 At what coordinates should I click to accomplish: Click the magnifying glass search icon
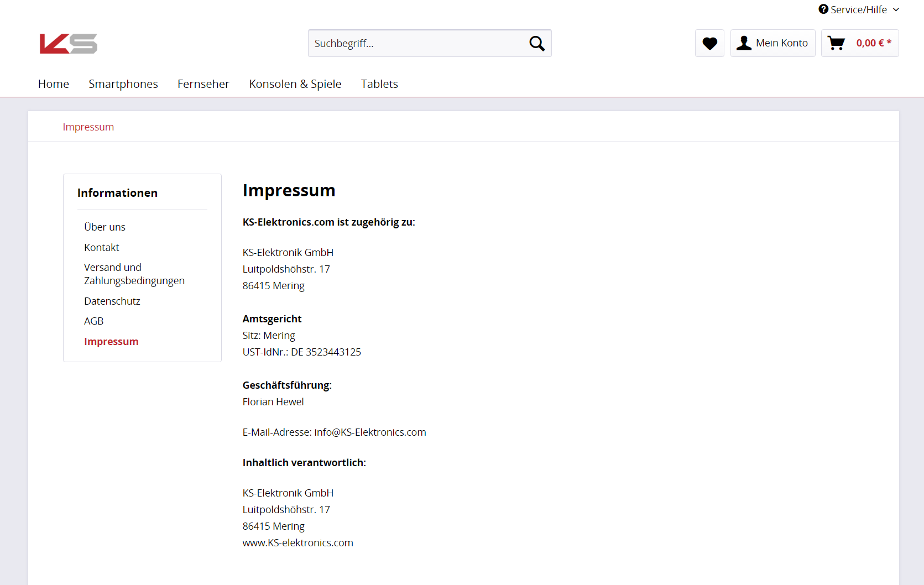coord(537,43)
